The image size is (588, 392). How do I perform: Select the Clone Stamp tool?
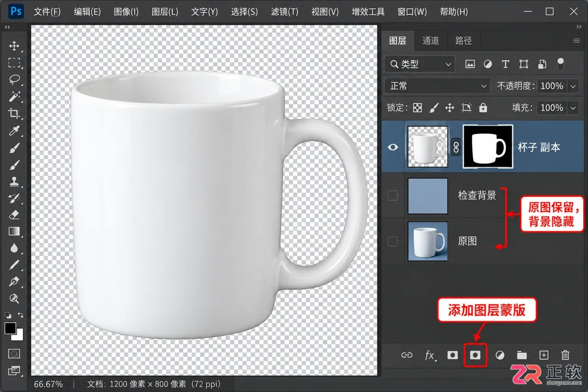point(14,181)
